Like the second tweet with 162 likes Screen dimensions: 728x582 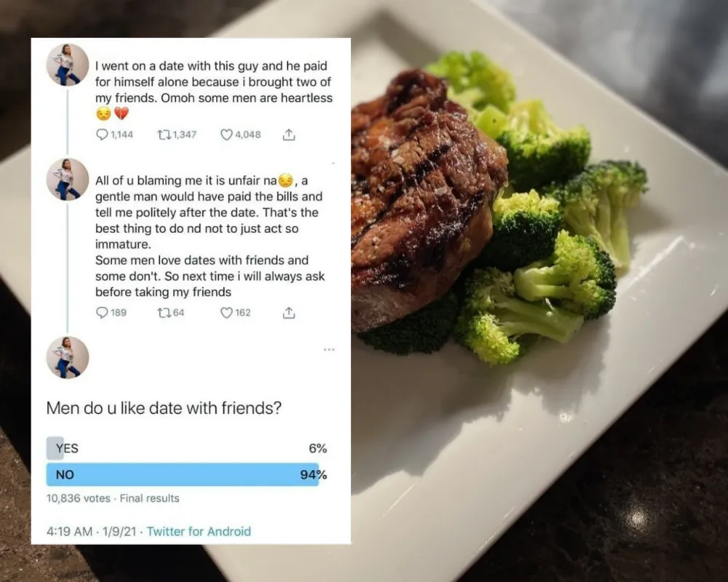[226, 313]
